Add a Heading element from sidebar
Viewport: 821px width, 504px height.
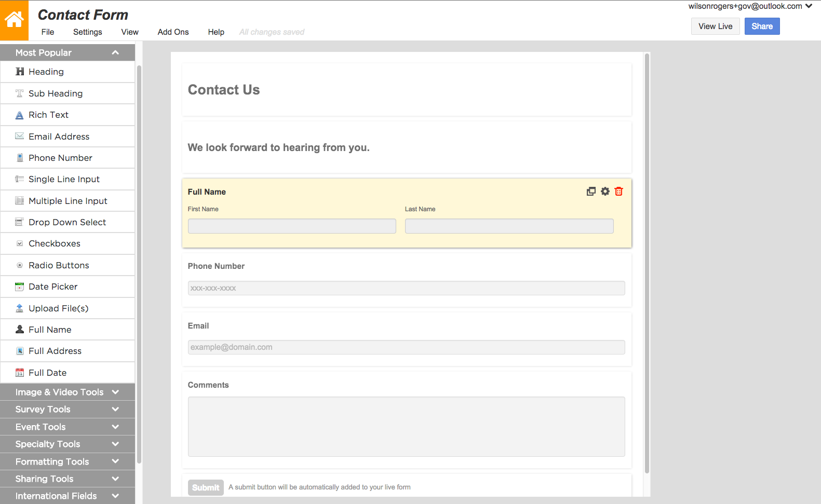click(x=46, y=72)
